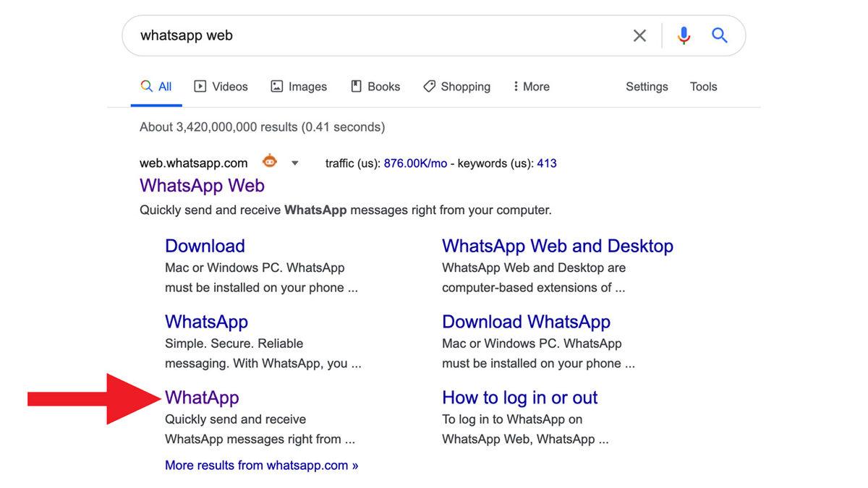
Task: Clear the search field with the X icon
Action: click(x=639, y=35)
